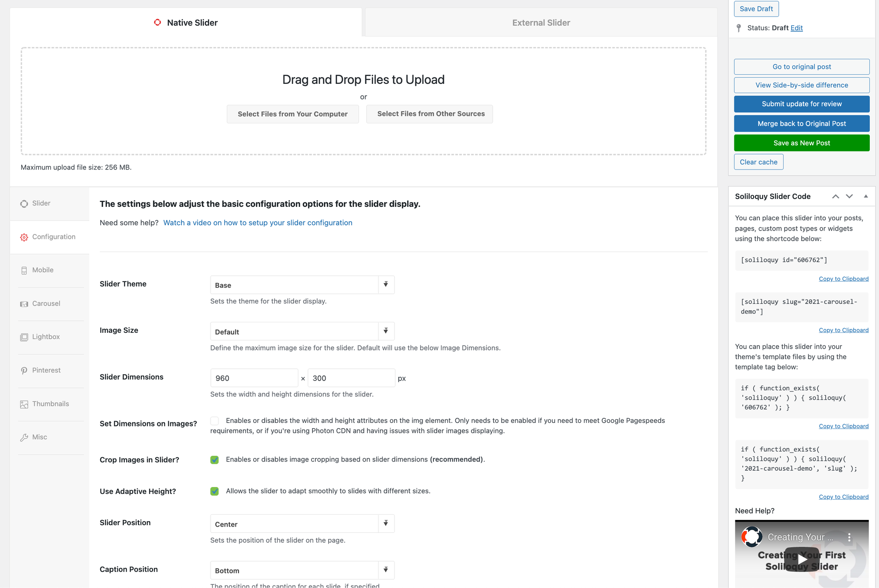The width and height of the screenshot is (879, 588).
Task: Move Soliloquy Slider Code panel up
Action: (x=835, y=196)
